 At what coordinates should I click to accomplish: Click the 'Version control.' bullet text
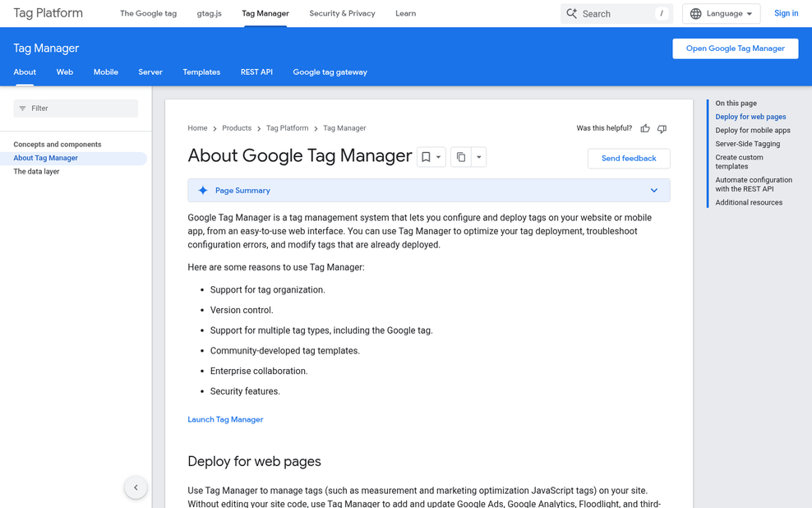tap(242, 310)
